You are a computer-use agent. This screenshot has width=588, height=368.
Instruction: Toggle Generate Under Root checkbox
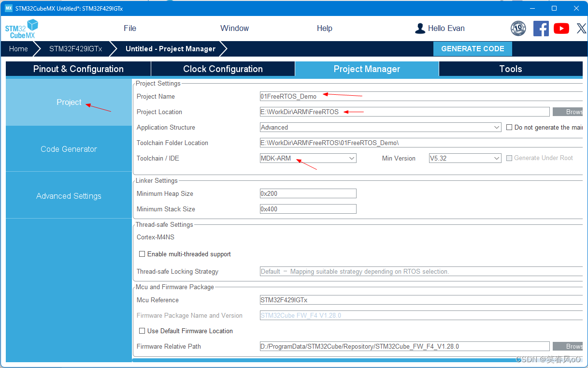[x=509, y=158]
